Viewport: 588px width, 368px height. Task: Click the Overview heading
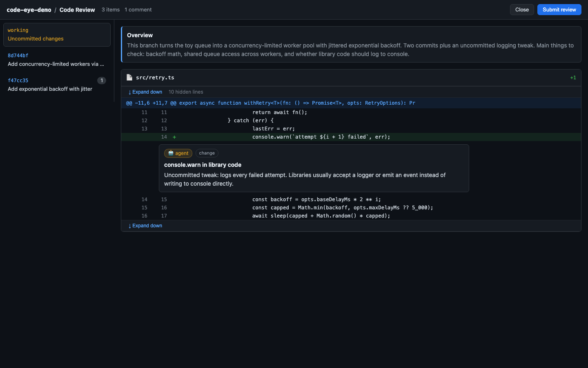pyautogui.click(x=140, y=35)
